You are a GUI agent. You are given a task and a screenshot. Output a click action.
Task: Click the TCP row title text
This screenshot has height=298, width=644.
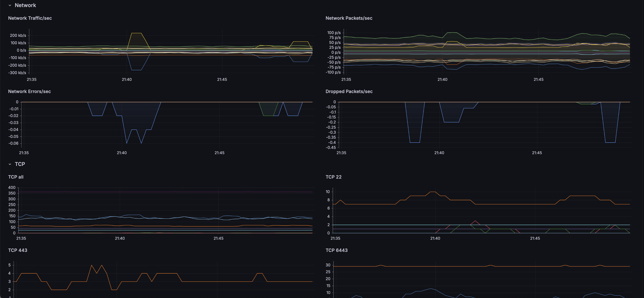click(x=20, y=164)
